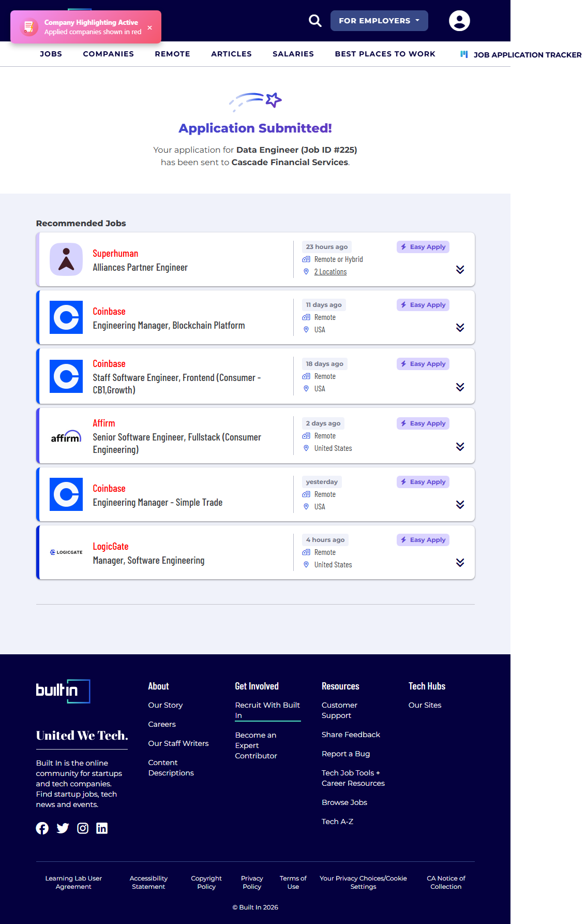Open Instagram icon in footer

pos(83,828)
